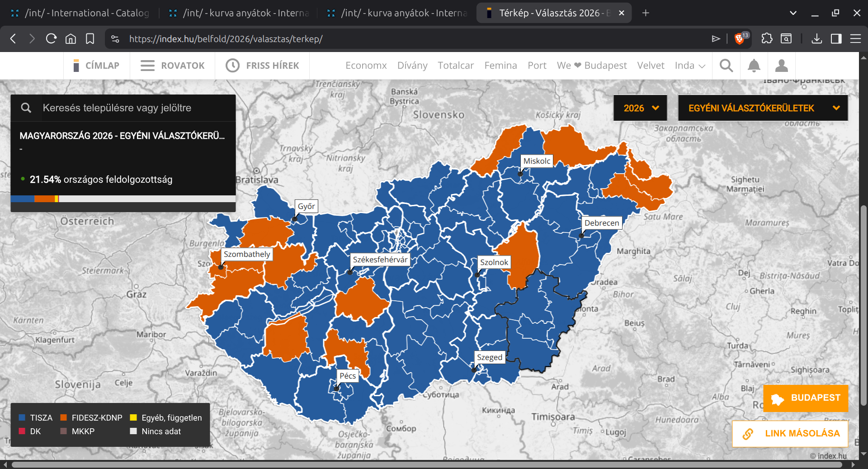Select the Szombathely city label on map
Viewport: 868px width, 469px height.
coord(247,254)
